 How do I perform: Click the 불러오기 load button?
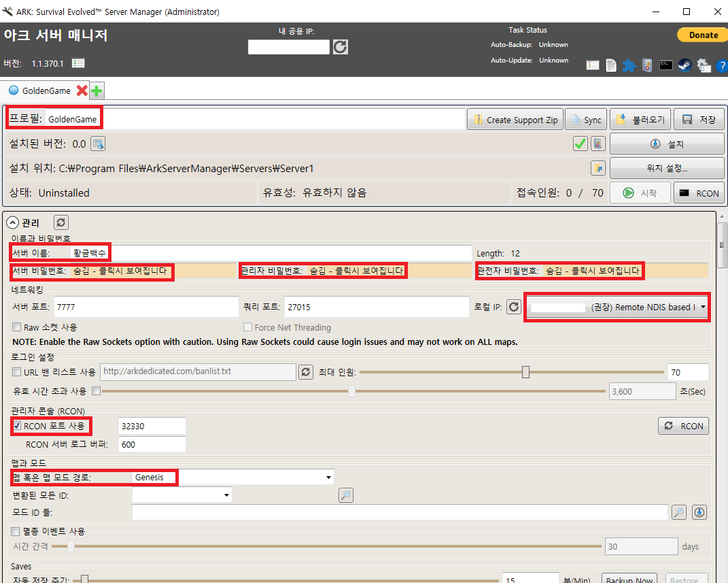[641, 120]
